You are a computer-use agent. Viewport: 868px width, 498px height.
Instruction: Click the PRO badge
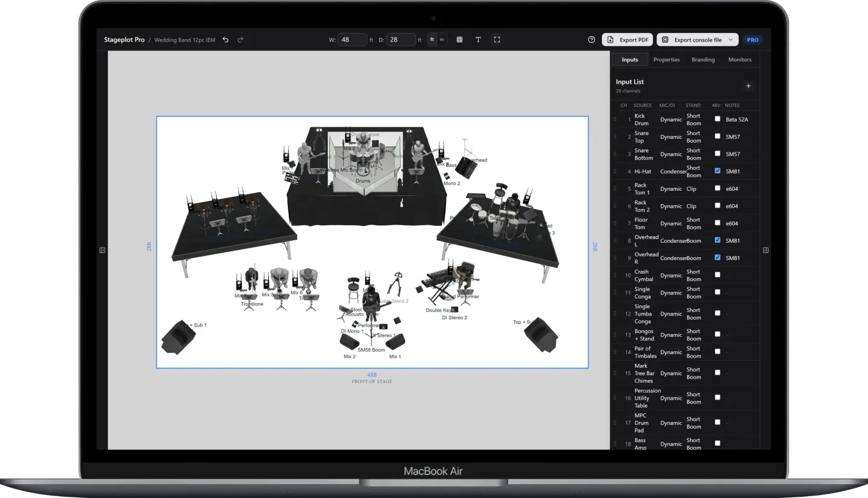[753, 40]
